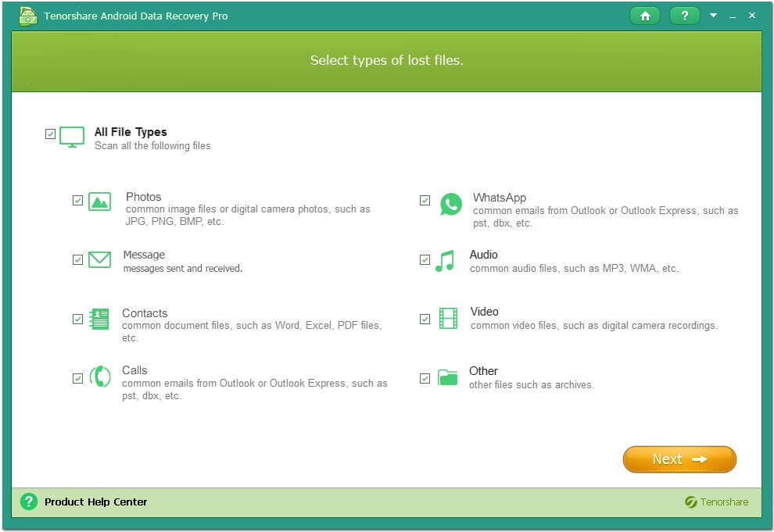The width and height of the screenshot is (774, 532).
Task: Toggle the WhatsApp checkbox
Action: [x=425, y=200]
